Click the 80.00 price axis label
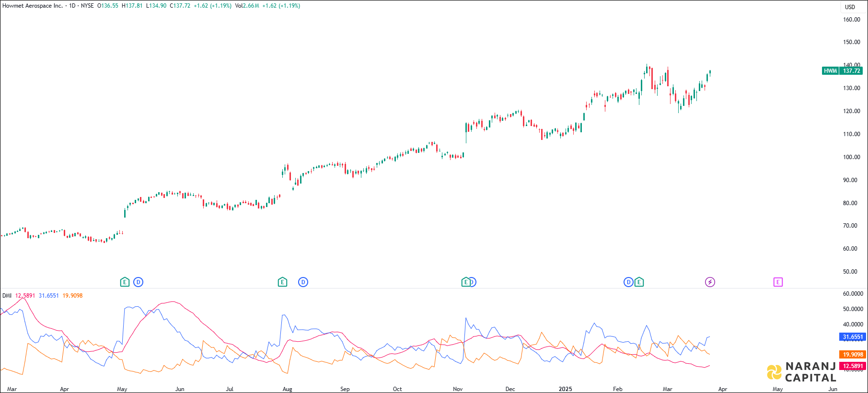The height and width of the screenshot is (393, 868). tap(850, 203)
